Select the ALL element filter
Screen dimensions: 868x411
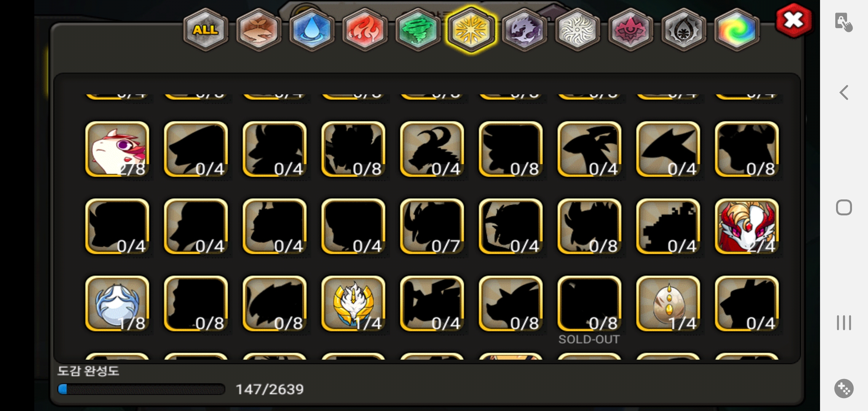point(206,30)
